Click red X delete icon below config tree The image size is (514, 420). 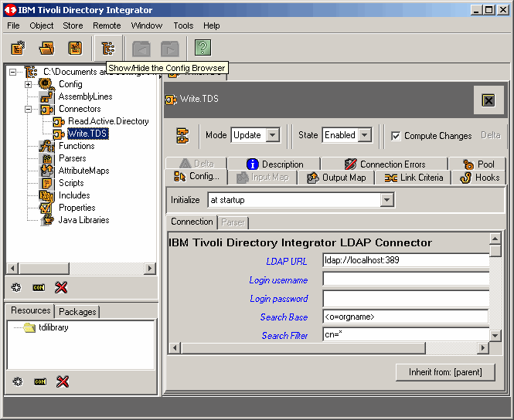click(x=62, y=287)
